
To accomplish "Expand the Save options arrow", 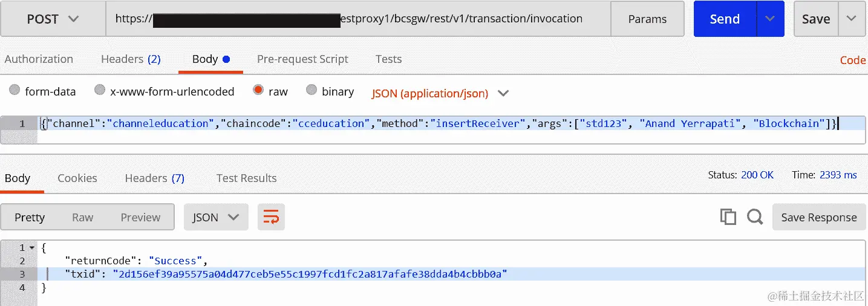I will point(852,19).
